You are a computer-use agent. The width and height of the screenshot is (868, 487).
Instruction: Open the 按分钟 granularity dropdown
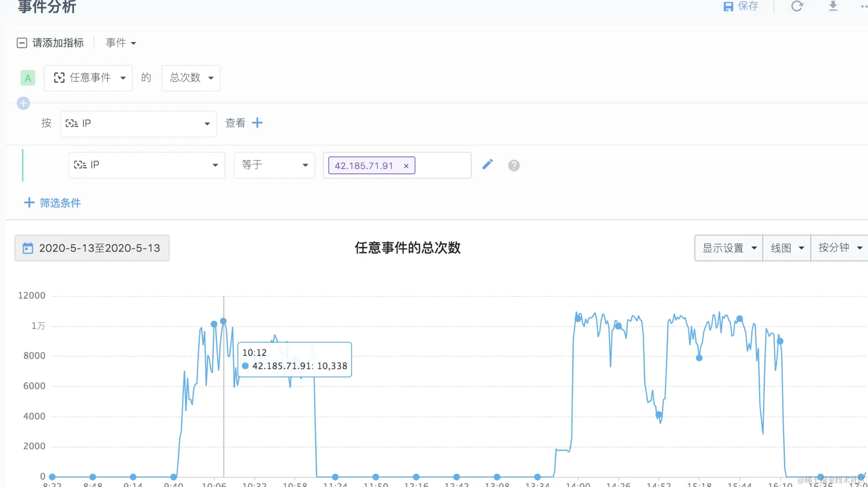point(840,248)
